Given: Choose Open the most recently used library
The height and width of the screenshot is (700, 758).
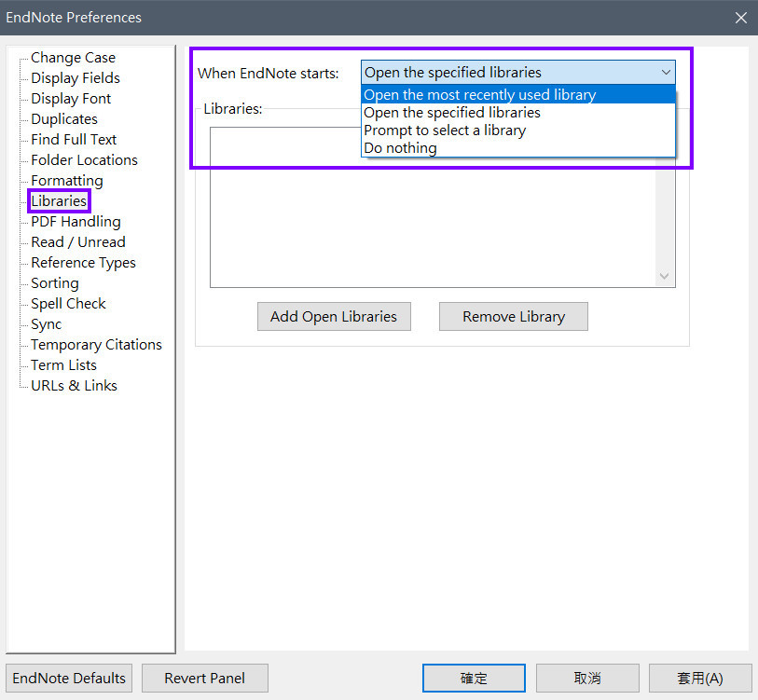Looking at the screenshot, I should [x=518, y=95].
